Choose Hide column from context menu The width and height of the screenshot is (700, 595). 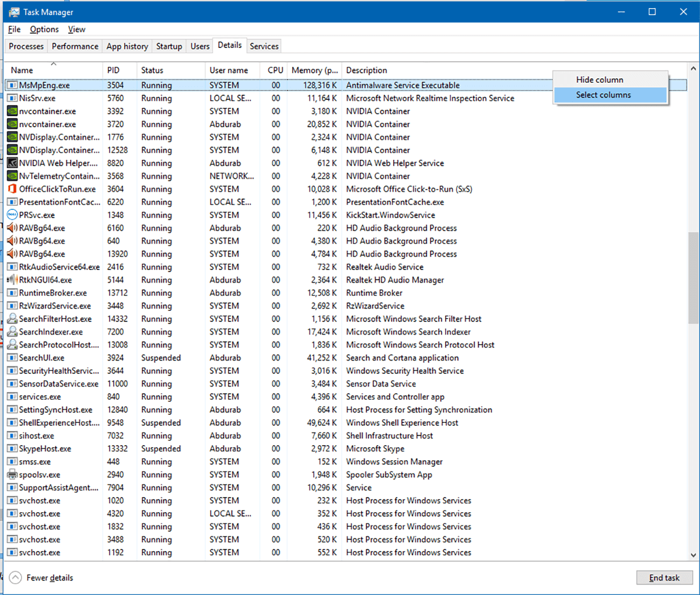pos(600,80)
